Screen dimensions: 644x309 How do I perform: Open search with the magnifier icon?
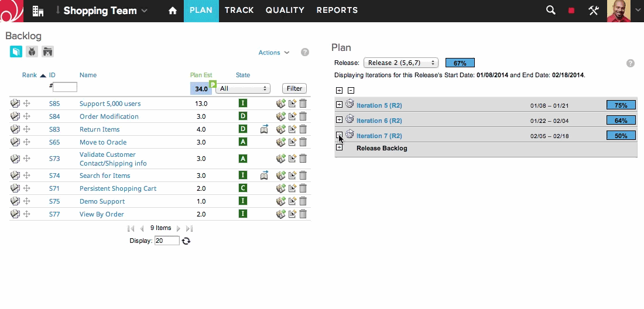click(551, 11)
